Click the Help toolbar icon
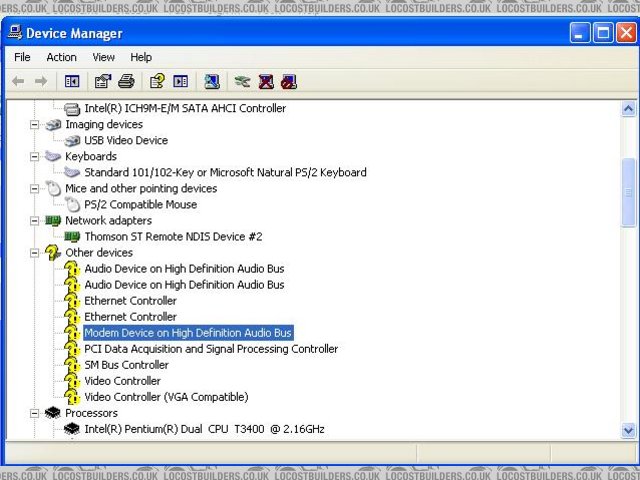The height and width of the screenshot is (480, 640). [156, 81]
